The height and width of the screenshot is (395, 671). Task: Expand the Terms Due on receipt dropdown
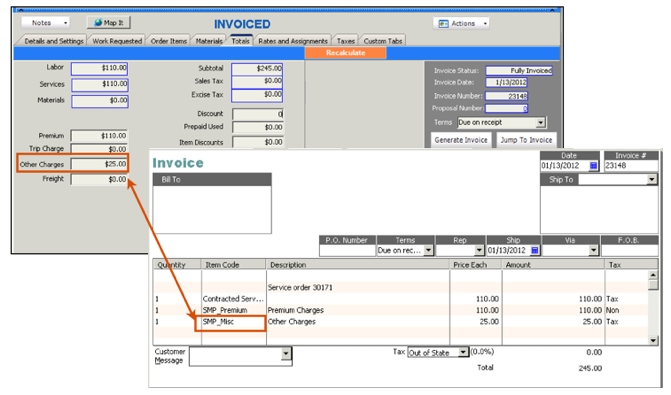pyautogui.click(x=540, y=122)
